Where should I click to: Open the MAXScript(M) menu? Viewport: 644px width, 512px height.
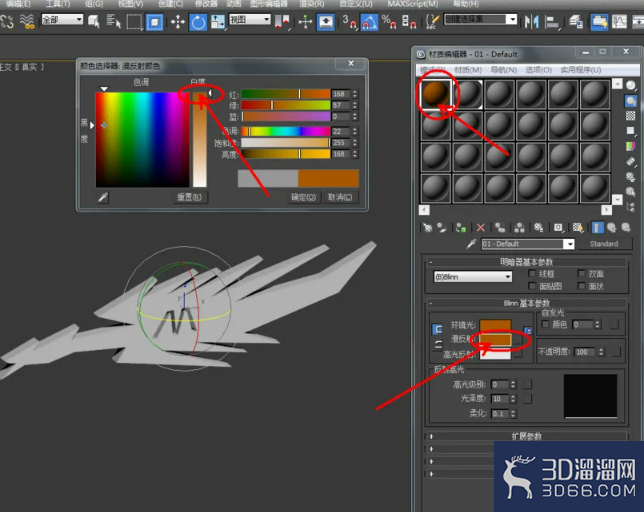tap(413, 4)
